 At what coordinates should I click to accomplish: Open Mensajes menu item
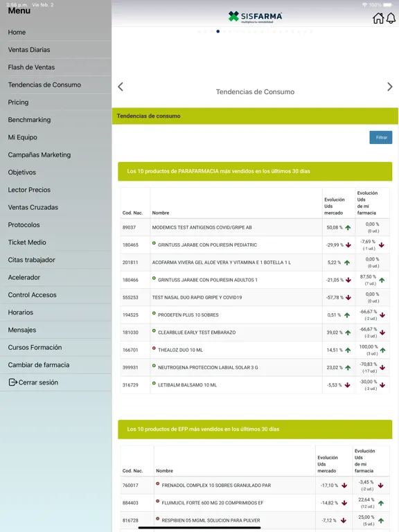click(55, 330)
